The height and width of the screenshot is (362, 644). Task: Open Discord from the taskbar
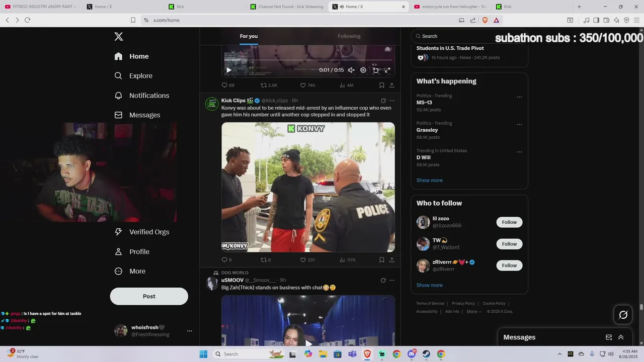click(x=412, y=354)
